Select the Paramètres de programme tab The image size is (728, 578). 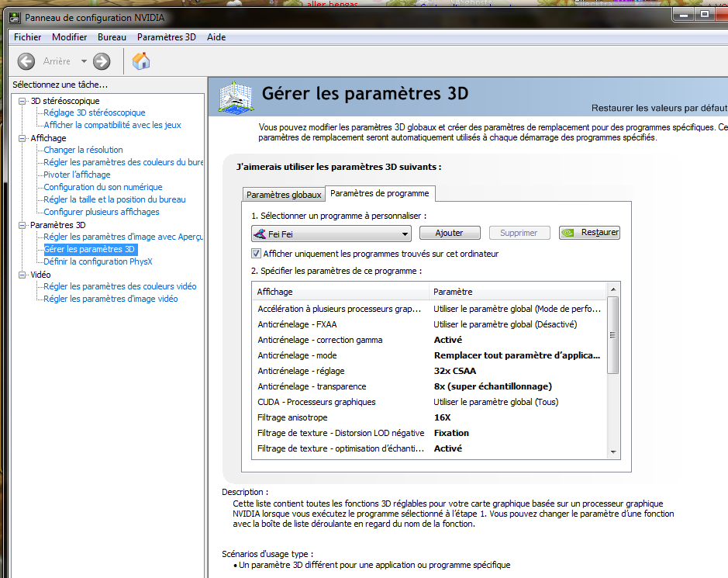[x=380, y=193]
